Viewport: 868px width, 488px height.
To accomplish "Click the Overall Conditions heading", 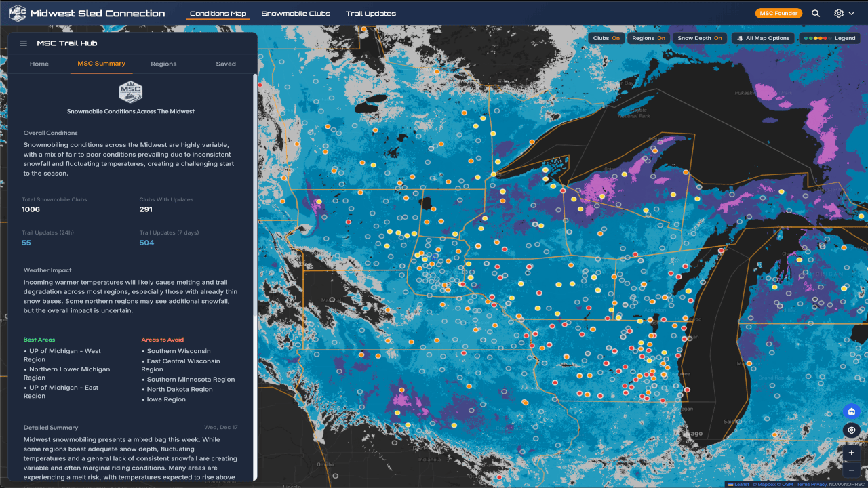I will 51,133.
